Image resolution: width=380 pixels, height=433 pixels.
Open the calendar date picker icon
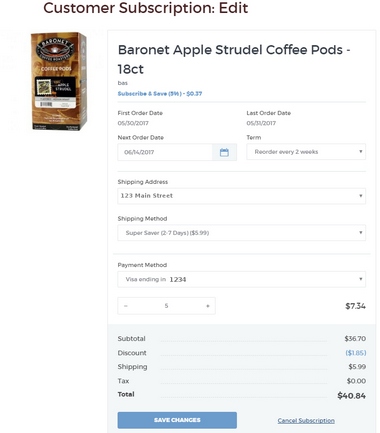click(224, 152)
